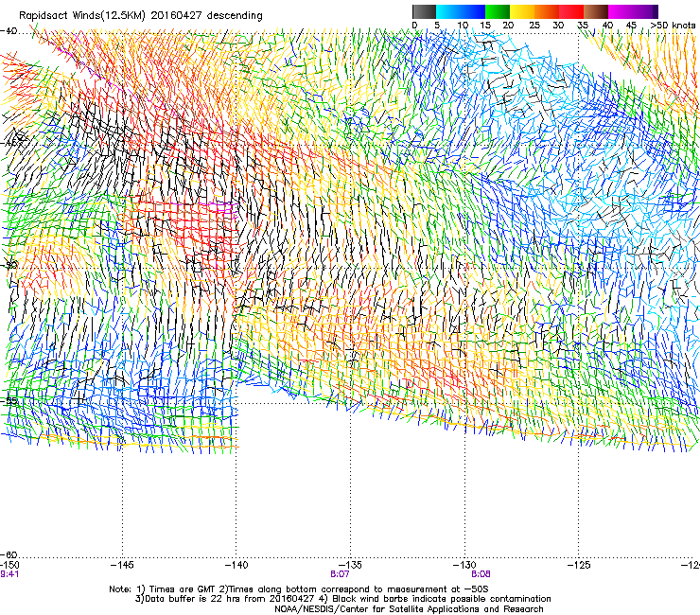Click the blue 10-15 knots legend swatch
Image resolution: width=700 pixels, height=615 pixels.
click(x=473, y=11)
